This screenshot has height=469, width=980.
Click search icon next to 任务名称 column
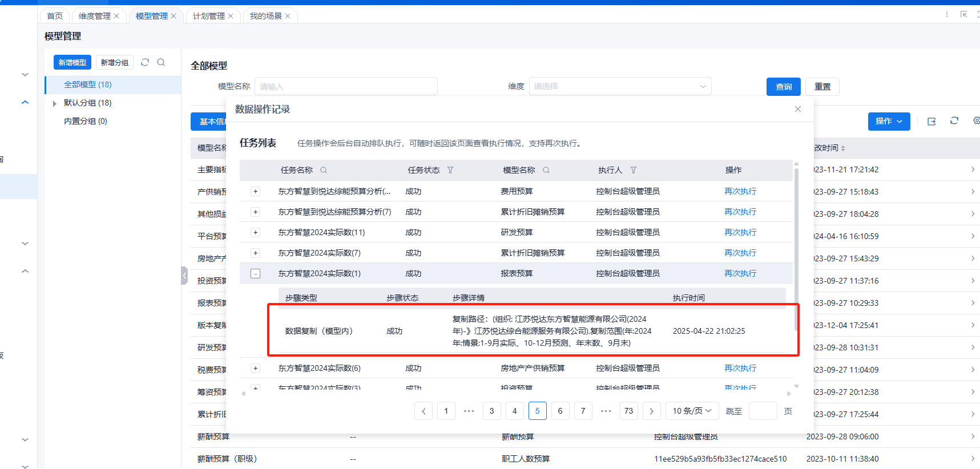324,170
